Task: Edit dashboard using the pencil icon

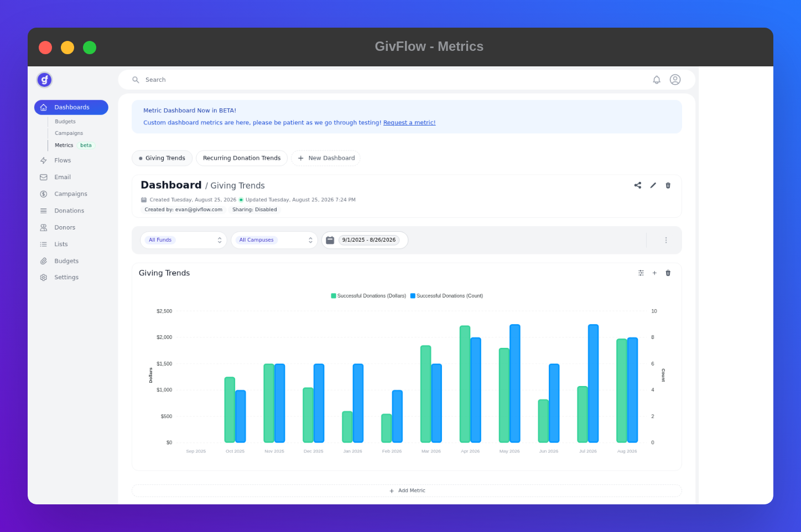Action: 653,185
